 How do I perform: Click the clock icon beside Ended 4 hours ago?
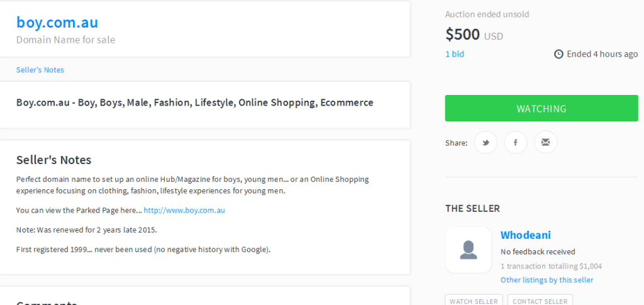click(558, 54)
